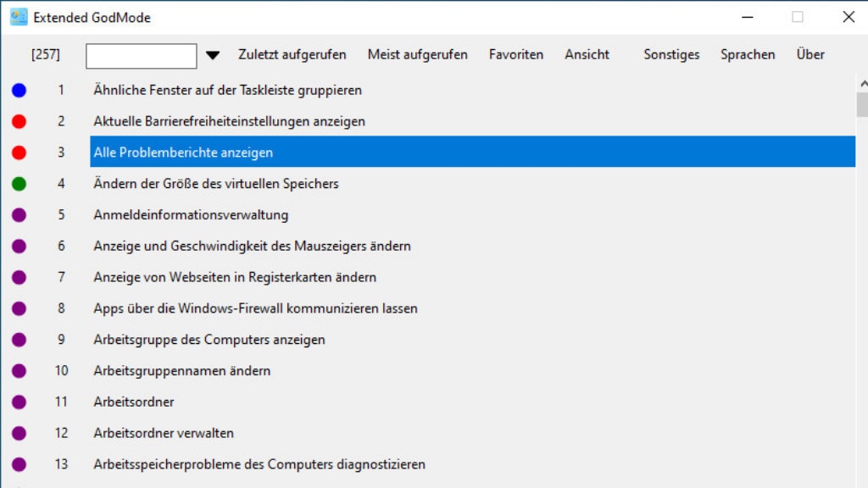
Task: Click the purple dot beside Arbeitsordner verwalten
Action: click(19, 433)
